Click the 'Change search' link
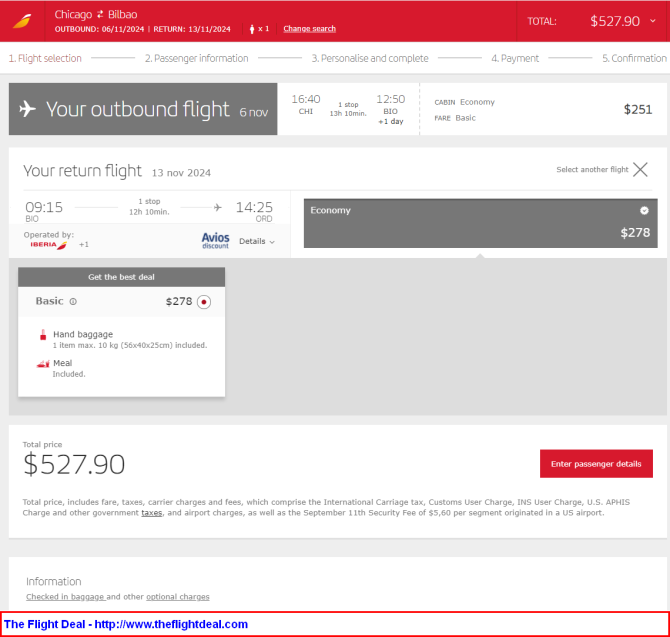This screenshot has height=637, width=670. (309, 29)
